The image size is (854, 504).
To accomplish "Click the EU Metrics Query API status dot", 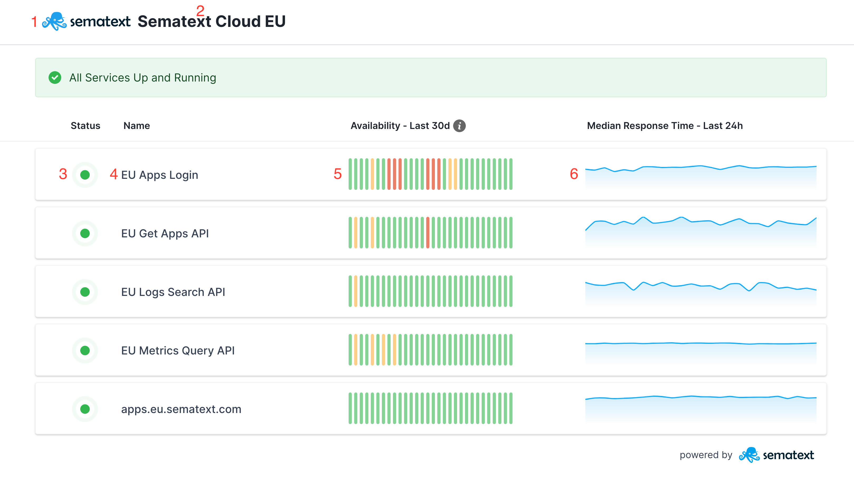I will point(85,351).
